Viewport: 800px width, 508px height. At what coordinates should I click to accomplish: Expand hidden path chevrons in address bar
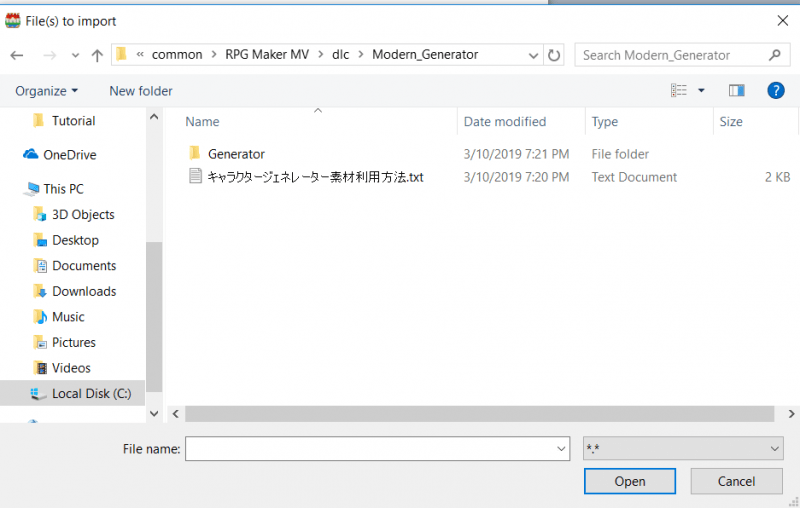[140, 55]
